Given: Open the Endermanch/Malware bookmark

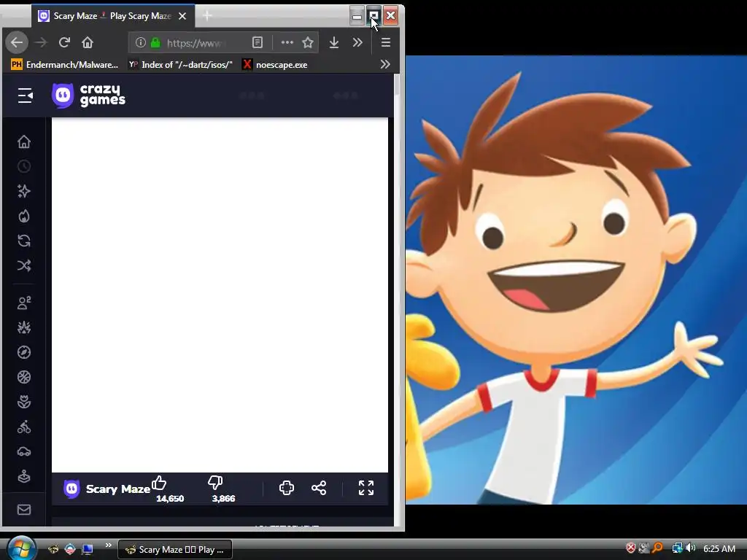Looking at the screenshot, I should coord(64,65).
